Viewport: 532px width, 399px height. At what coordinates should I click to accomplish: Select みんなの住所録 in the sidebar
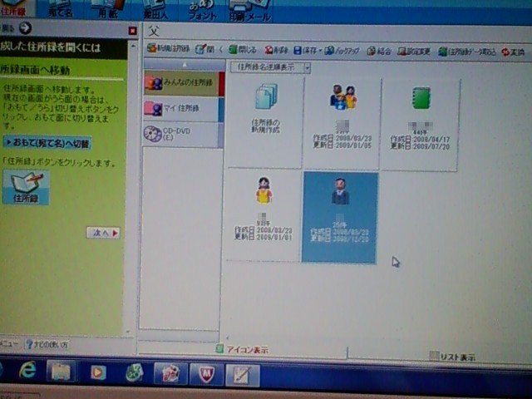pyautogui.click(x=184, y=83)
